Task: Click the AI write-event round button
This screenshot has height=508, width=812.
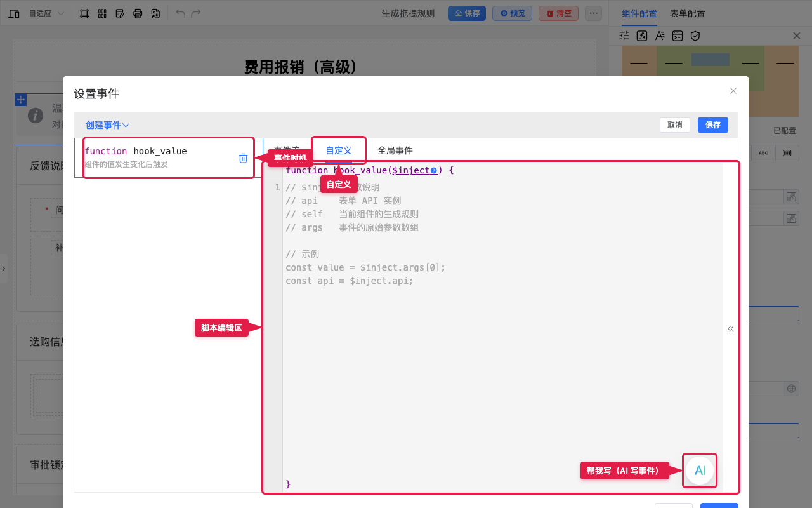Action: [x=700, y=471]
